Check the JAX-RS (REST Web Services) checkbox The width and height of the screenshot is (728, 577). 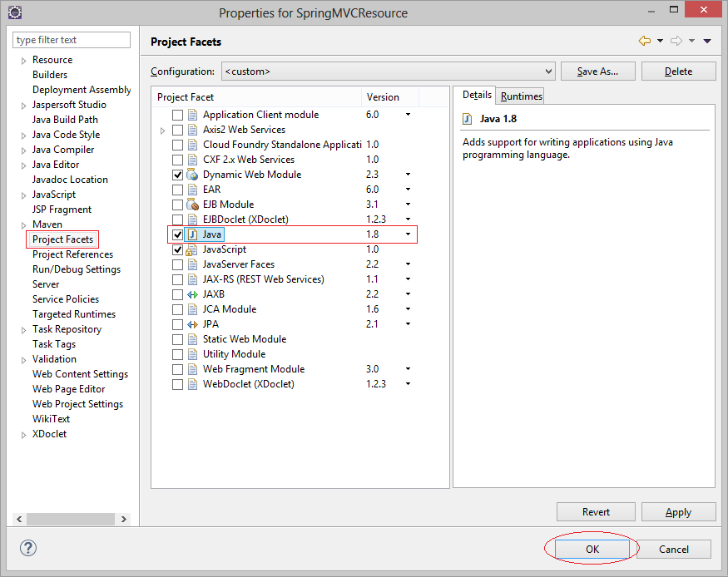tap(177, 279)
